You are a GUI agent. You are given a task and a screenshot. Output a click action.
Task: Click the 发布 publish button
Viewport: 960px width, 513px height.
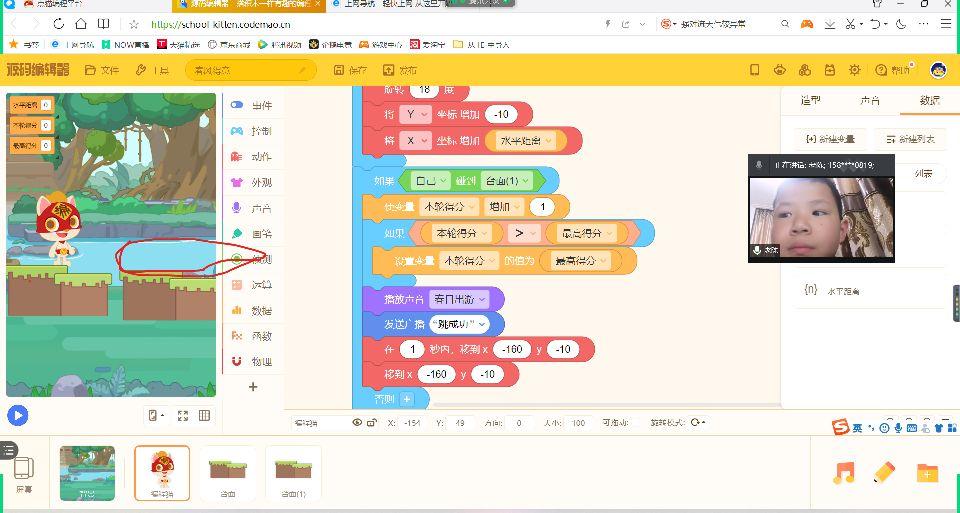click(400, 70)
